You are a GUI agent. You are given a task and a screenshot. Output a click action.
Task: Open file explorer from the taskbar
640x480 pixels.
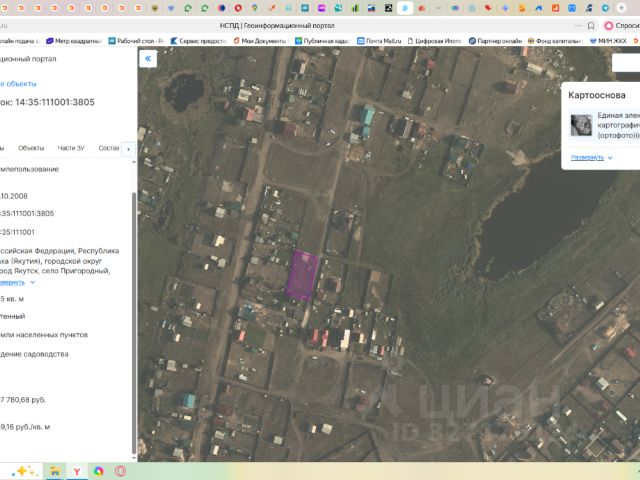click(x=54, y=471)
